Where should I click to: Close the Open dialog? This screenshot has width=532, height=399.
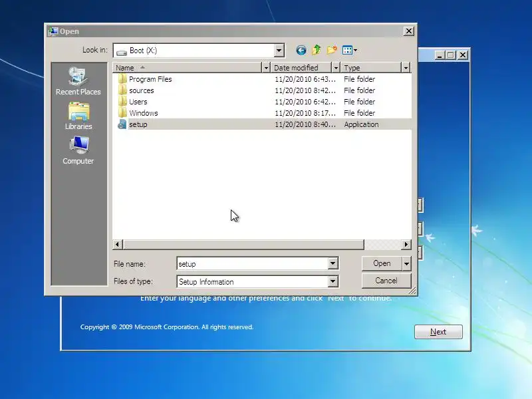click(409, 31)
